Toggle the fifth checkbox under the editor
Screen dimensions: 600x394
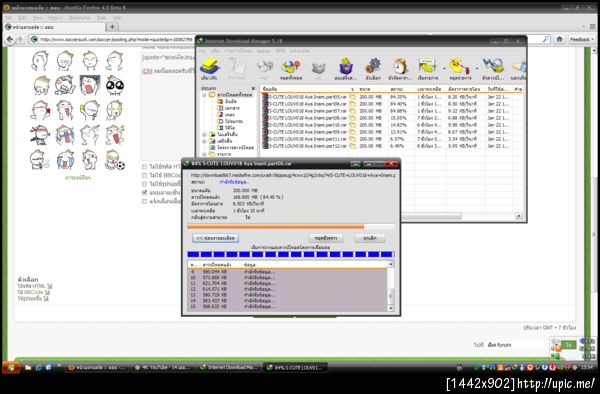[144, 201]
